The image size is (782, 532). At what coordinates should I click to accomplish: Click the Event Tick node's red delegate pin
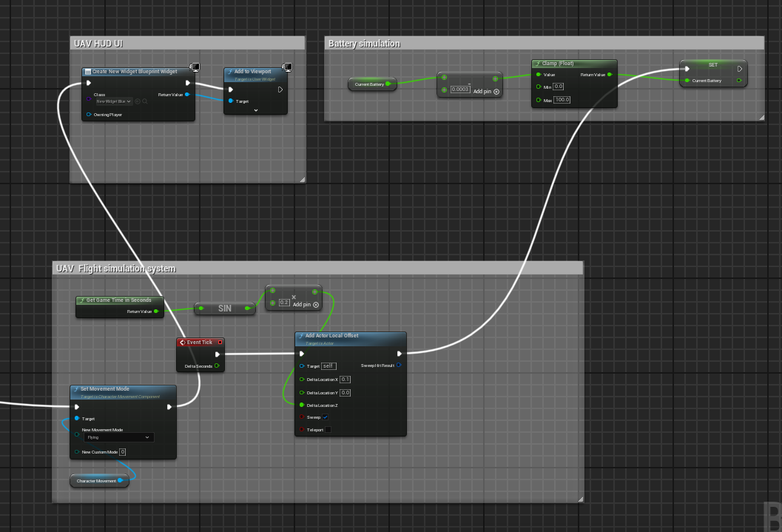click(x=220, y=343)
